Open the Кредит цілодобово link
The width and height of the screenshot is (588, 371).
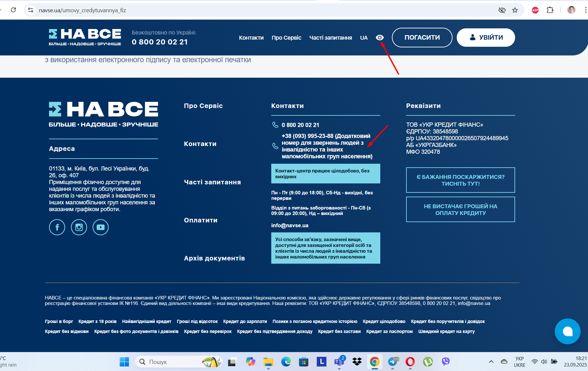click(x=384, y=321)
